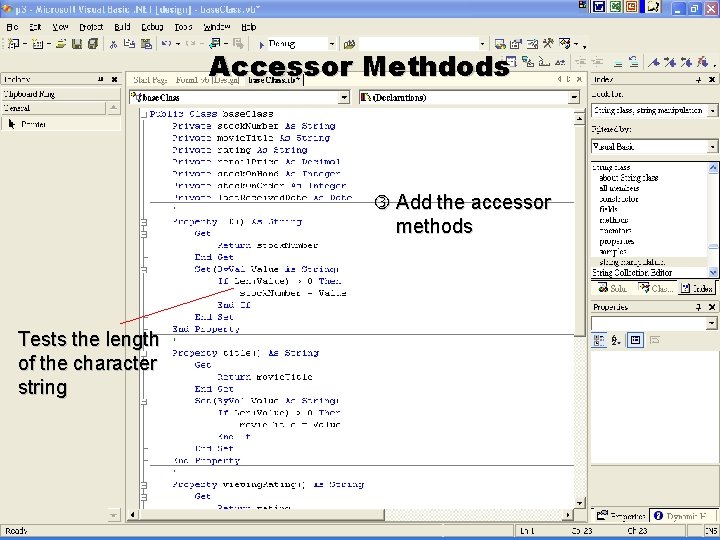The height and width of the screenshot is (540, 720).
Task: Click the Save toolbar icon
Action: coord(77,44)
